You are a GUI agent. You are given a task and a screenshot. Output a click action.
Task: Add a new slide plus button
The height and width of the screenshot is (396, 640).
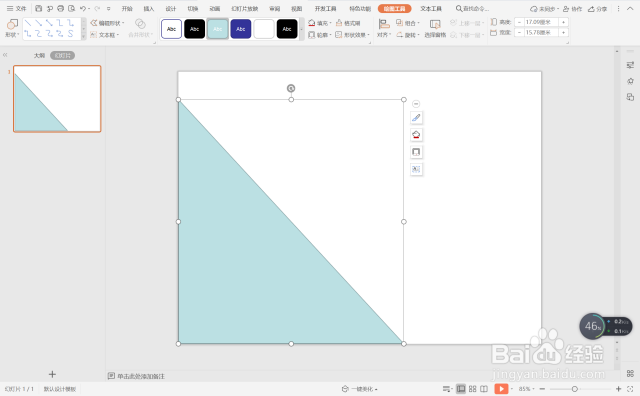(x=52, y=374)
